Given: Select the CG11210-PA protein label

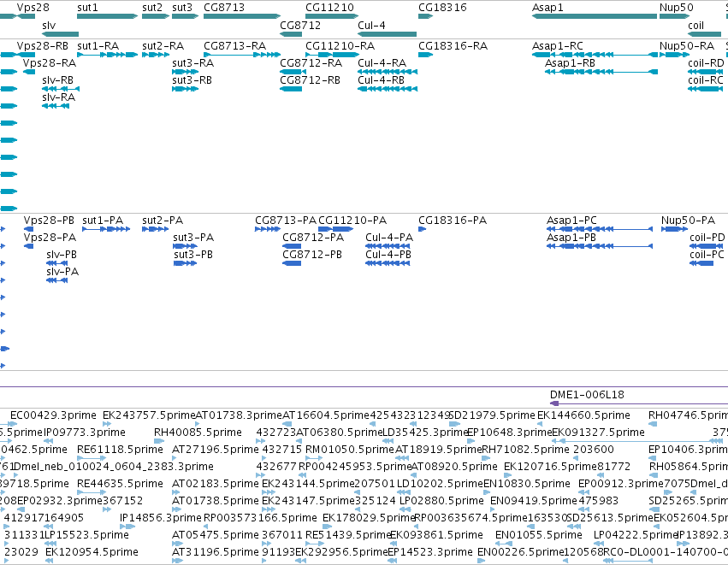Looking at the screenshot, I should (352, 221).
